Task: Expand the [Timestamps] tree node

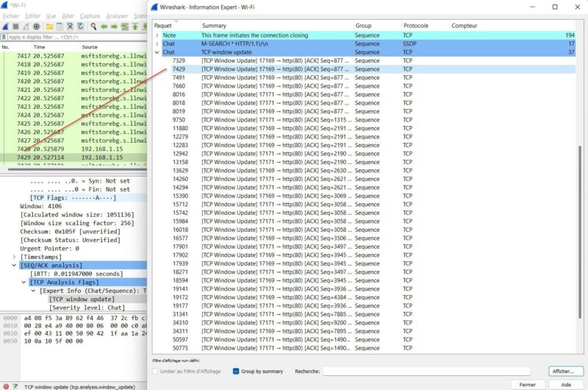Action: (x=14, y=257)
